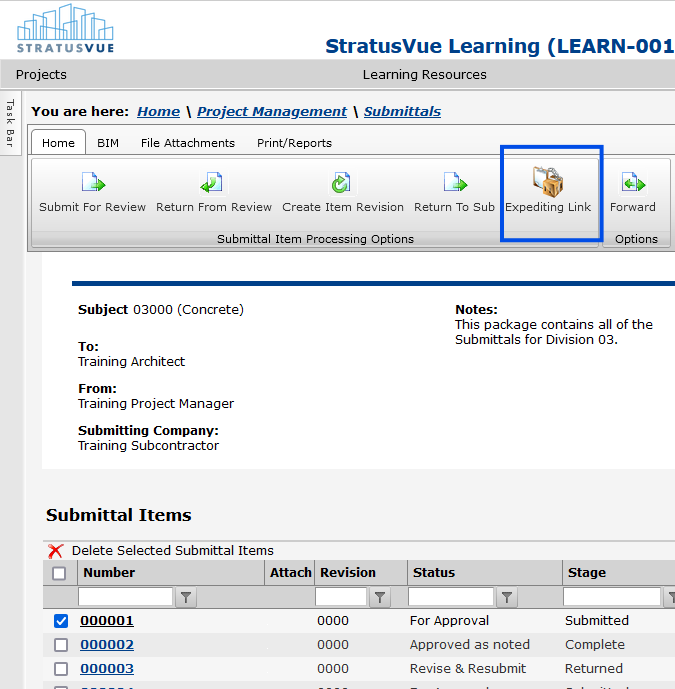675x689 pixels.
Task: Switch to the Home ribbon tab
Action: tap(58, 143)
